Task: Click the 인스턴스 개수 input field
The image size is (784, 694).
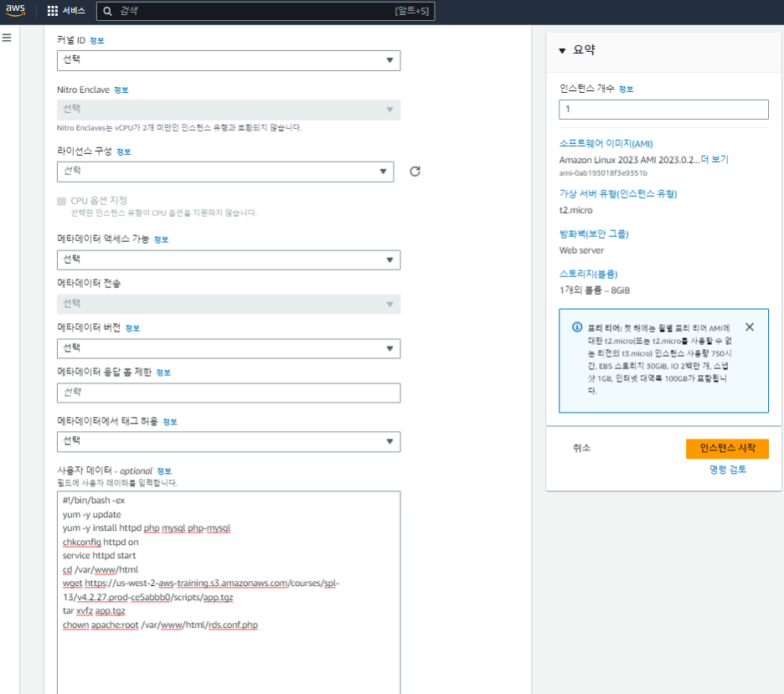Action: (x=663, y=110)
